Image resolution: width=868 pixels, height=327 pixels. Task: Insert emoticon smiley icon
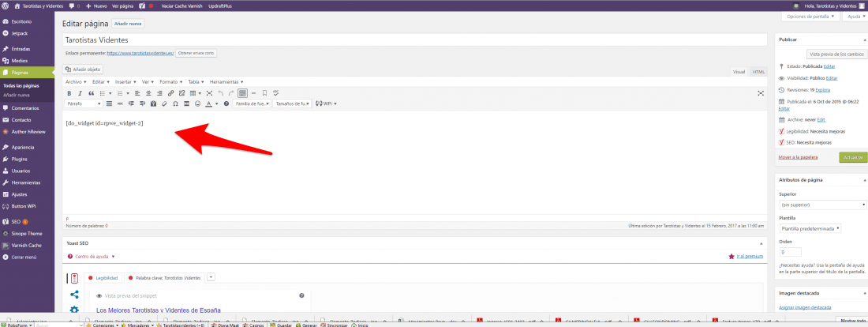pos(197,103)
